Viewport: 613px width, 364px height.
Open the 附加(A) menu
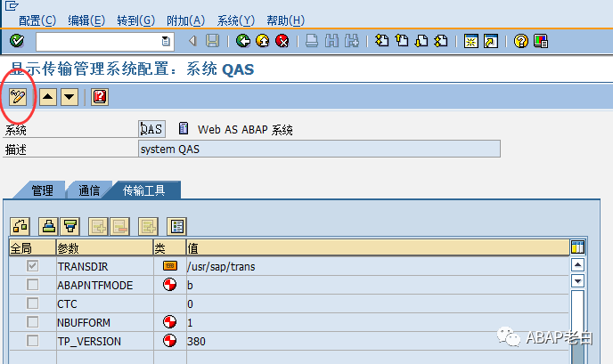(185, 20)
